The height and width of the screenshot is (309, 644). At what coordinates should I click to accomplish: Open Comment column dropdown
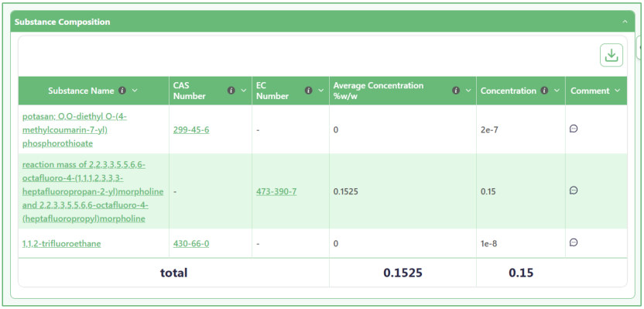pyautogui.click(x=618, y=91)
